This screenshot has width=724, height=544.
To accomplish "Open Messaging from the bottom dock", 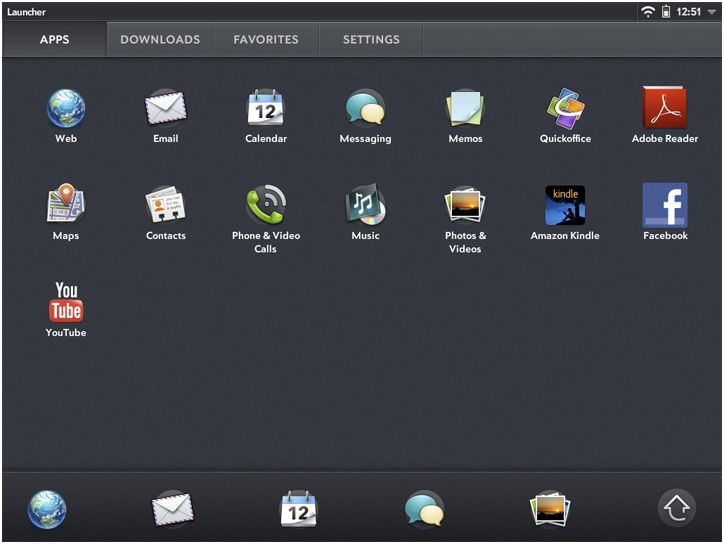I will [x=424, y=510].
